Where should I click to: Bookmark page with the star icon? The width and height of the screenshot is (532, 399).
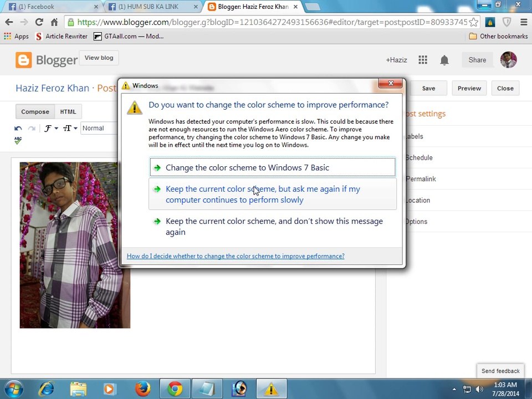pyautogui.click(x=474, y=22)
